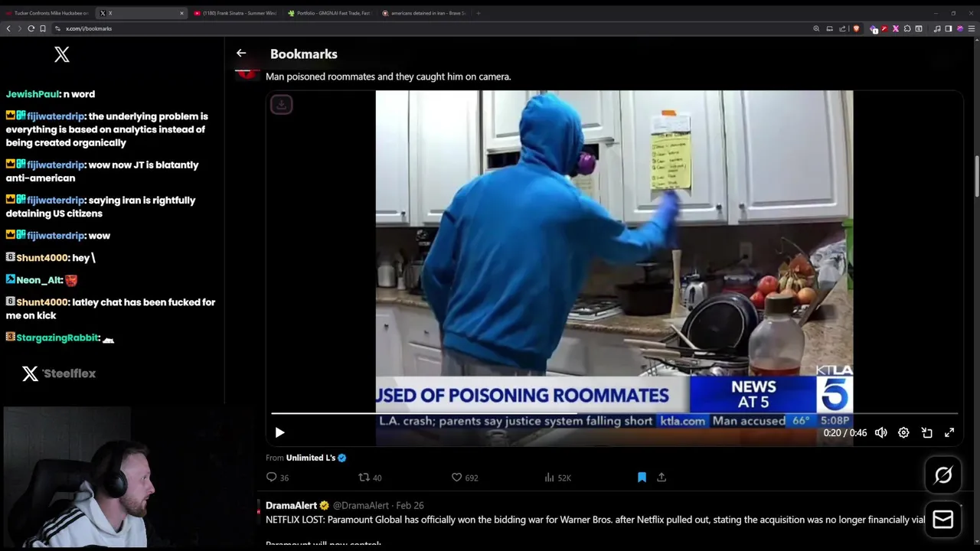The height and width of the screenshot is (551, 980).
Task: Open DramaAlert profile name
Action: [x=292, y=505]
